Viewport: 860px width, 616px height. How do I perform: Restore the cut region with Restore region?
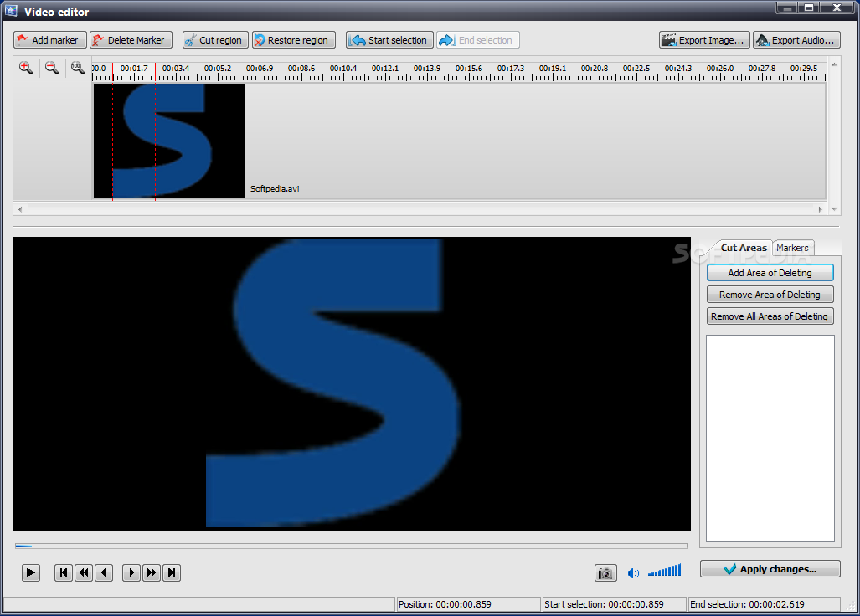(x=293, y=40)
